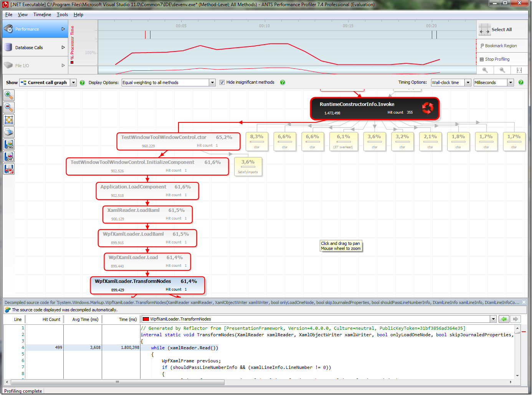Export call graph as PNG
Viewport: 532px width, 395px height.
point(9,144)
